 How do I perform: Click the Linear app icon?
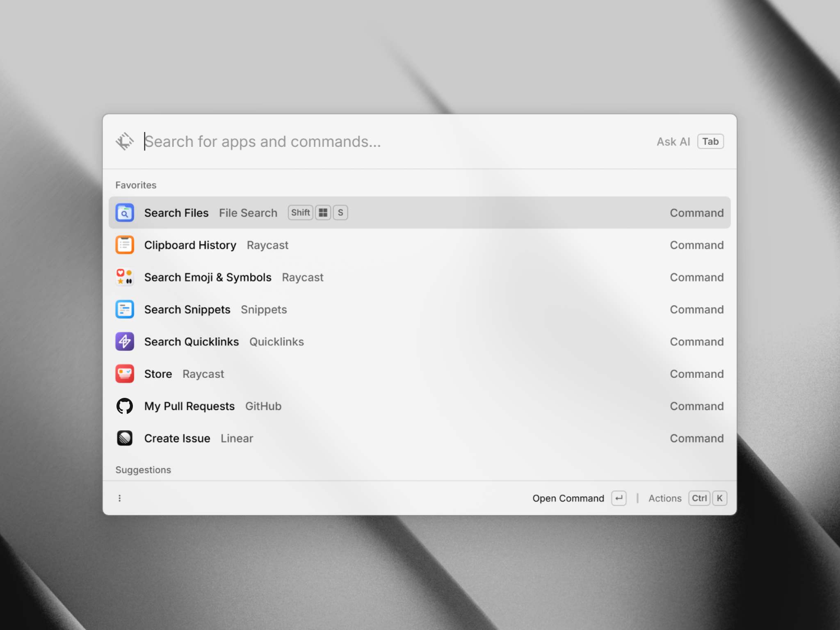pyautogui.click(x=125, y=438)
